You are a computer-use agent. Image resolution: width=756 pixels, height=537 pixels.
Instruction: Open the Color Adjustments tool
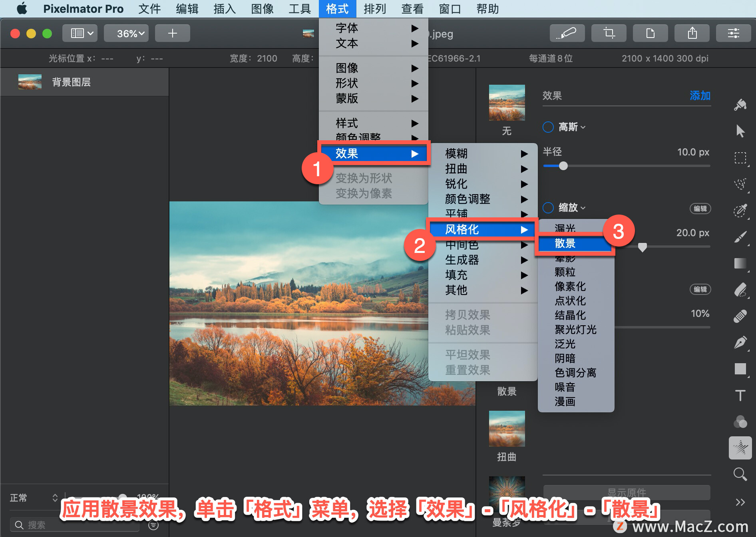(x=740, y=422)
